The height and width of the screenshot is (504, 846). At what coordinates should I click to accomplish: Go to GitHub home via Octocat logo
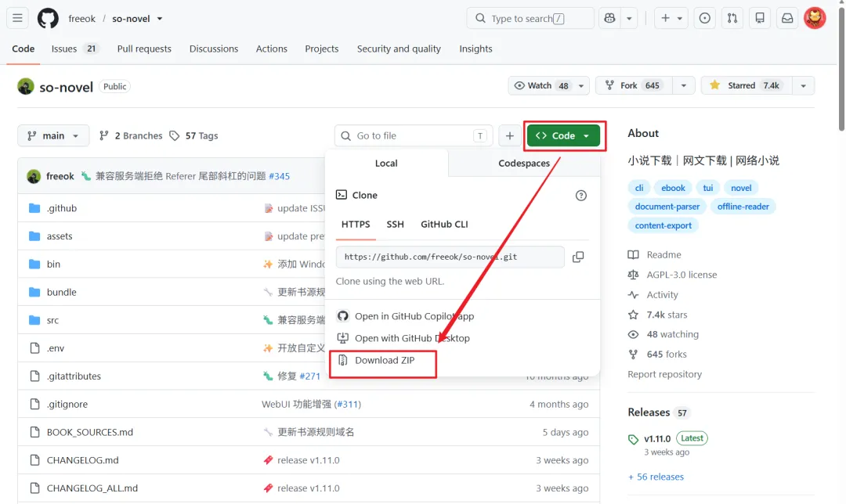(48, 18)
